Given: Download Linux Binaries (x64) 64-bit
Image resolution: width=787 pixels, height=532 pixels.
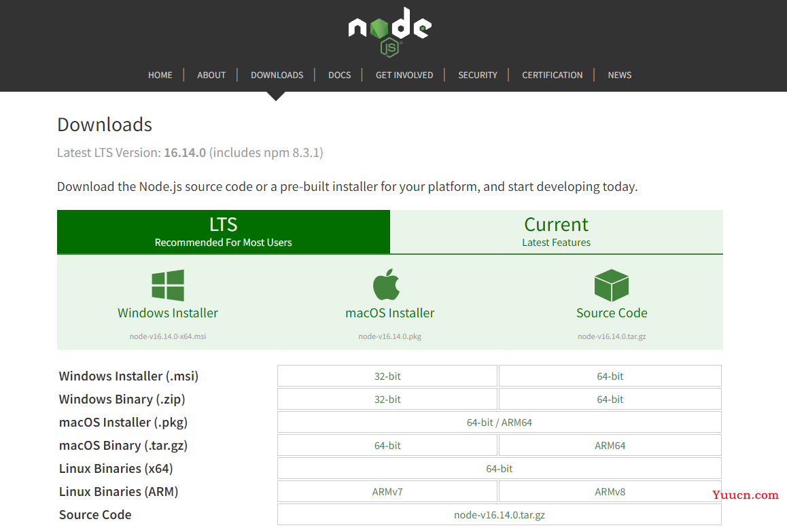Looking at the screenshot, I should 499,468.
